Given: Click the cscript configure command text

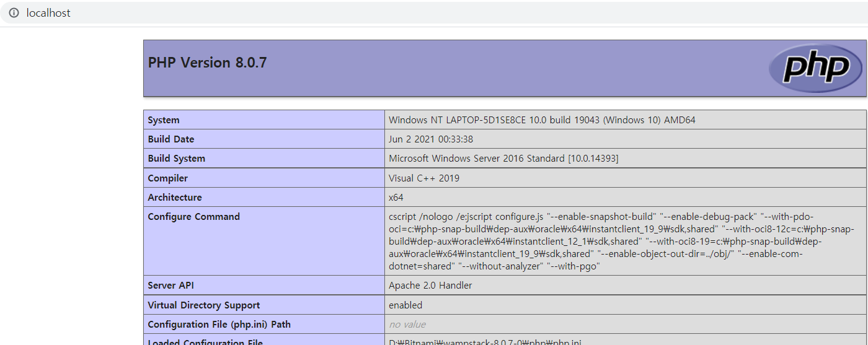Looking at the screenshot, I should pos(621,242).
